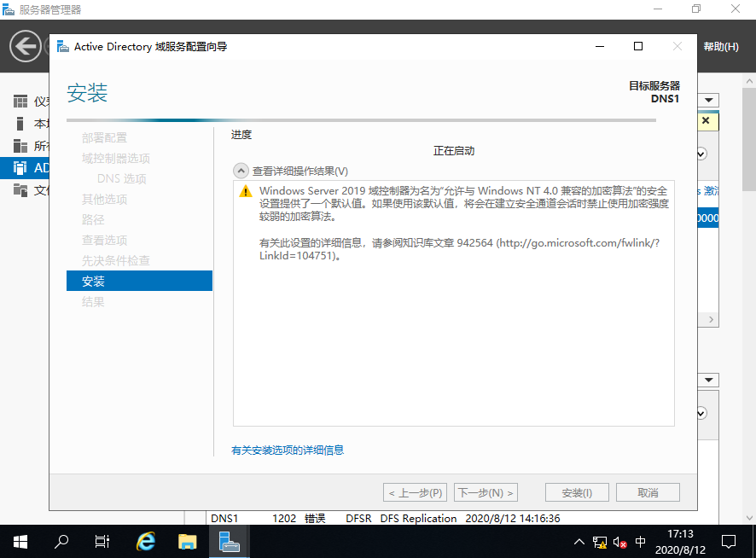
Task: Launch Internet Explorer from taskbar
Action: tap(146, 542)
